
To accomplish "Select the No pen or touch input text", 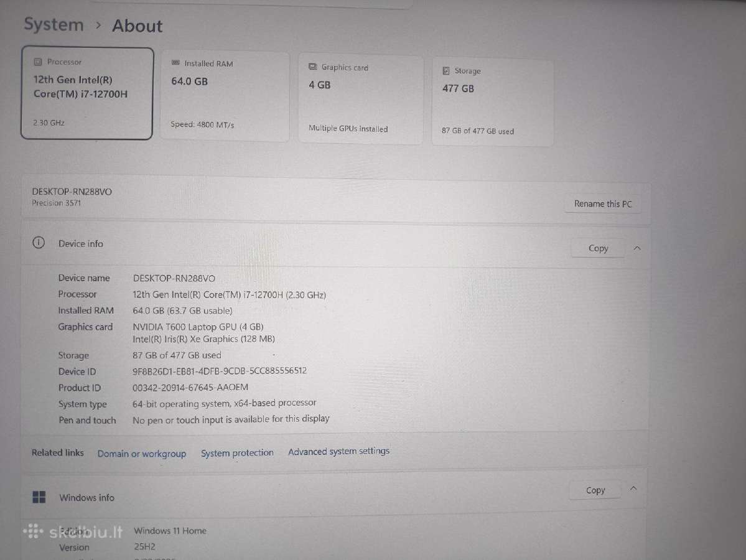I will [231, 419].
